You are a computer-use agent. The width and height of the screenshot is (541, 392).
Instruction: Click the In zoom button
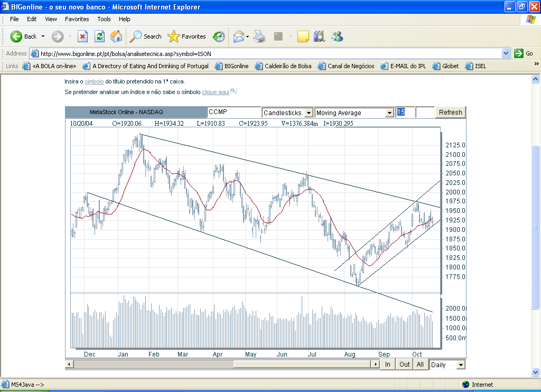click(x=388, y=365)
